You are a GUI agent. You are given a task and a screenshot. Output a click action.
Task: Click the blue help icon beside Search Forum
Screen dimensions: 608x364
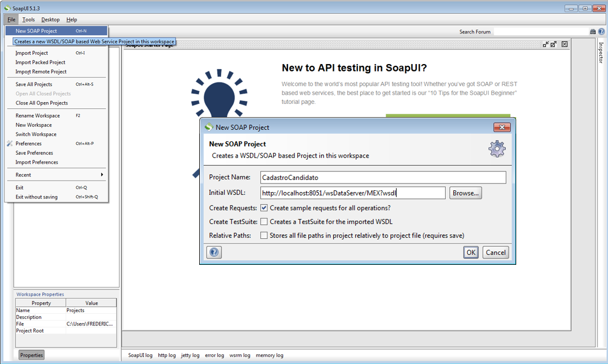click(x=602, y=32)
